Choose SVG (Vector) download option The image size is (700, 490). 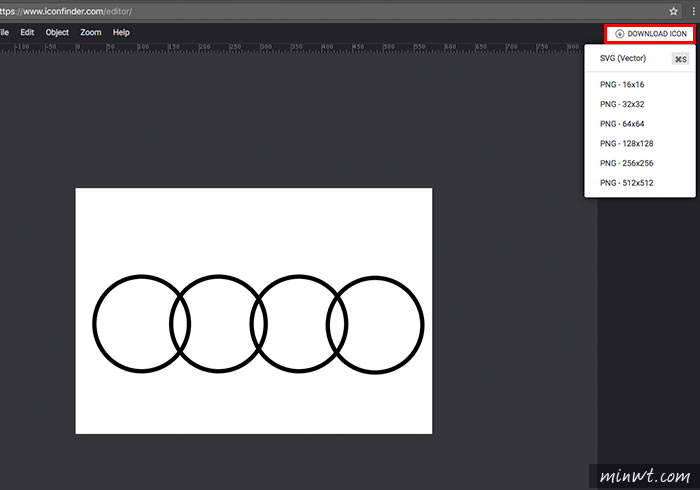click(640, 58)
